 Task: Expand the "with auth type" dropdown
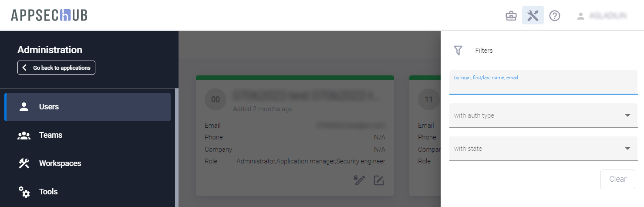pyautogui.click(x=543, y=115)
